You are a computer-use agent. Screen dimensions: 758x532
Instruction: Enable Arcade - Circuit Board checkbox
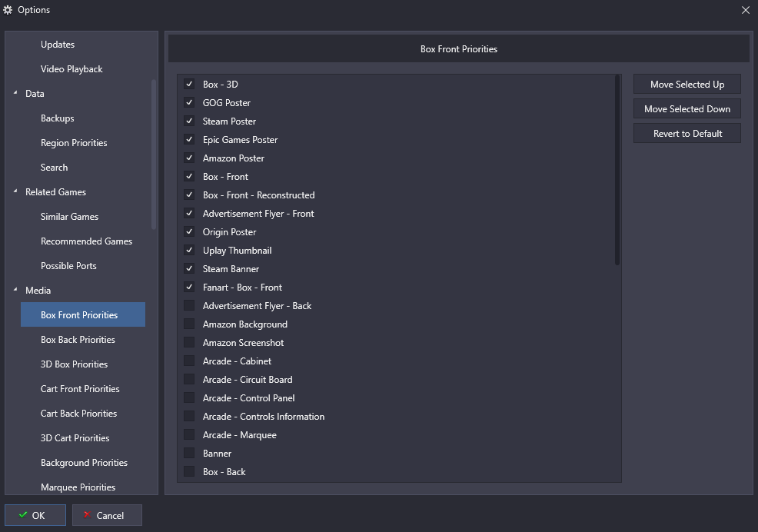pos(189,379)
